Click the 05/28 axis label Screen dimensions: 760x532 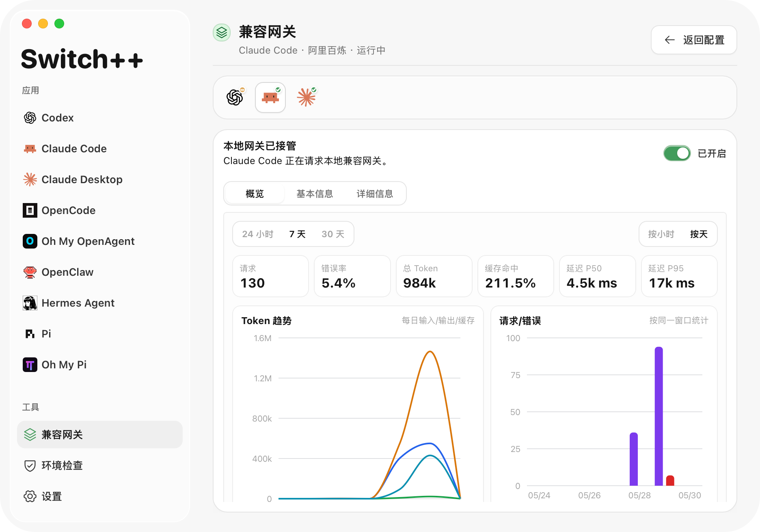tap(639, 495)
